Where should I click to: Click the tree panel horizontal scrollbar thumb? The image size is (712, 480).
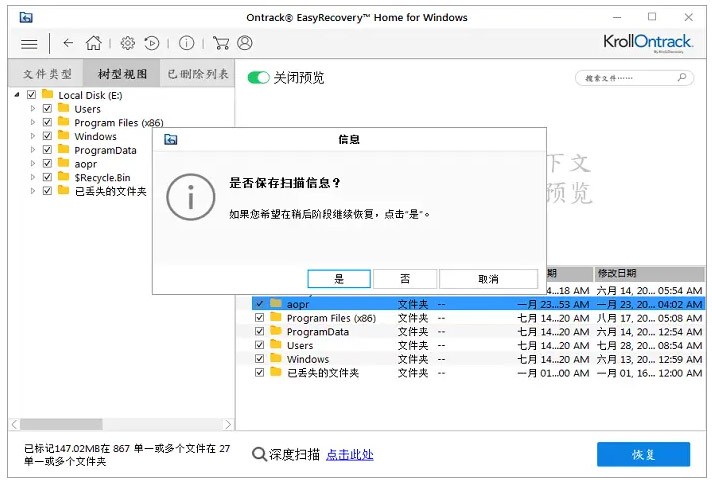click(x=61, y=424)
